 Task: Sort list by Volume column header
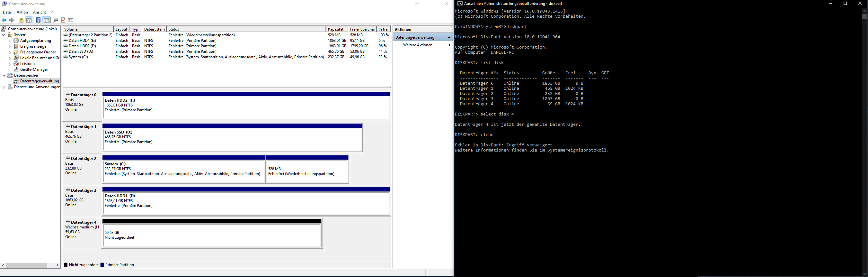(x=88, y=29)
